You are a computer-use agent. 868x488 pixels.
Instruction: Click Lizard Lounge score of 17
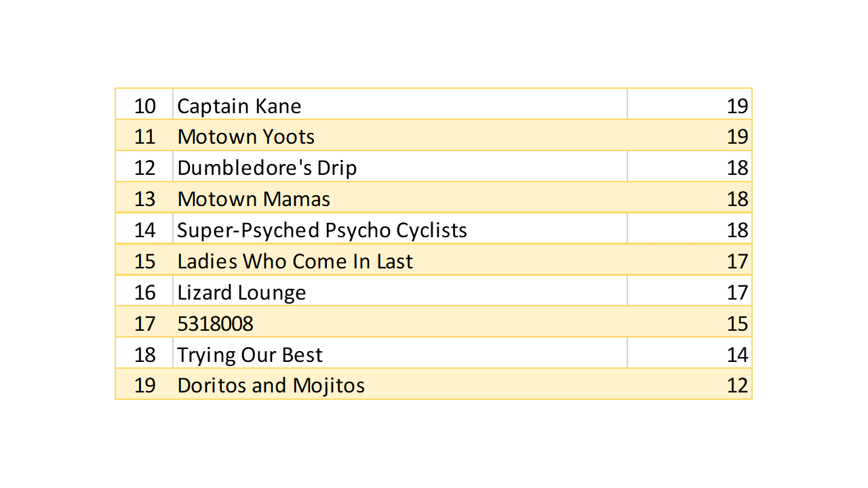pos(736,293)
